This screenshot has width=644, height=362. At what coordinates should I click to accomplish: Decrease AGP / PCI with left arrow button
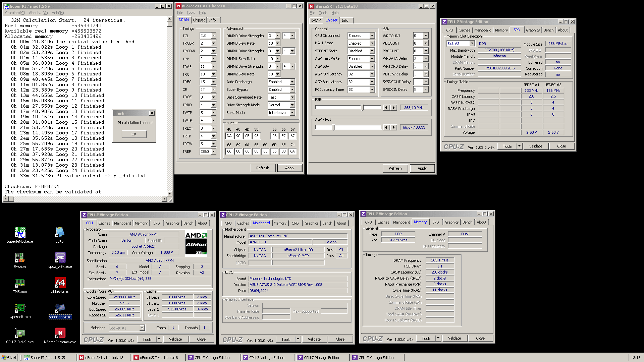(x=386, y=127)
